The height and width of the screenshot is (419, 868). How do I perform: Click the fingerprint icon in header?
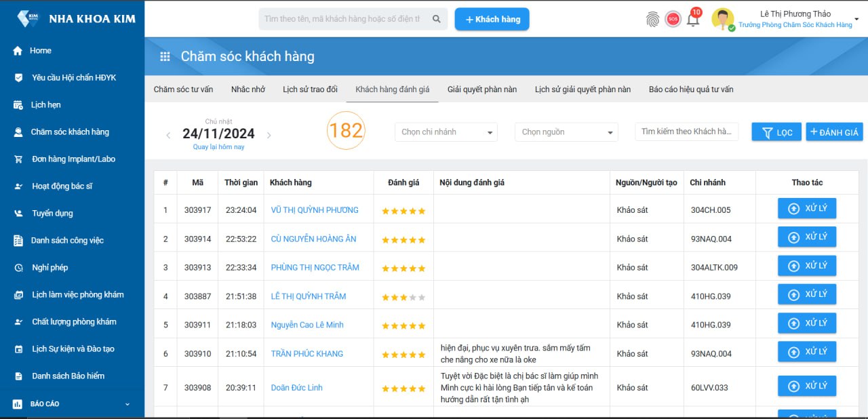[x=652, y=20]
